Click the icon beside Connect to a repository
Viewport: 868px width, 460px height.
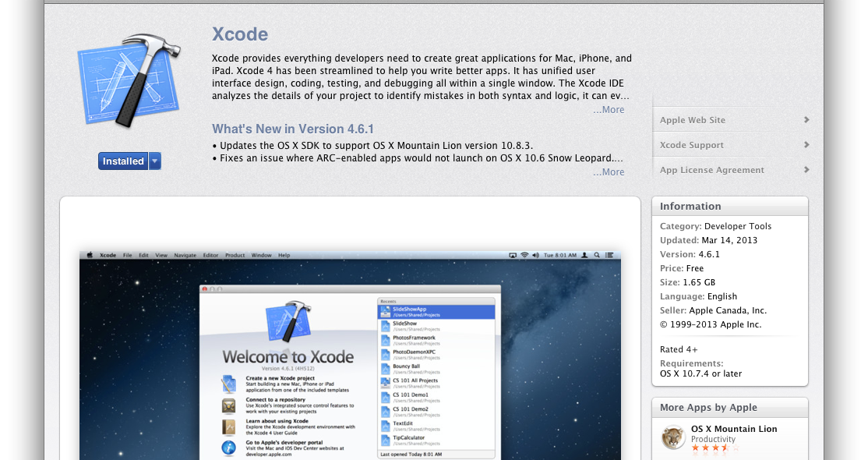click(228, 405)
